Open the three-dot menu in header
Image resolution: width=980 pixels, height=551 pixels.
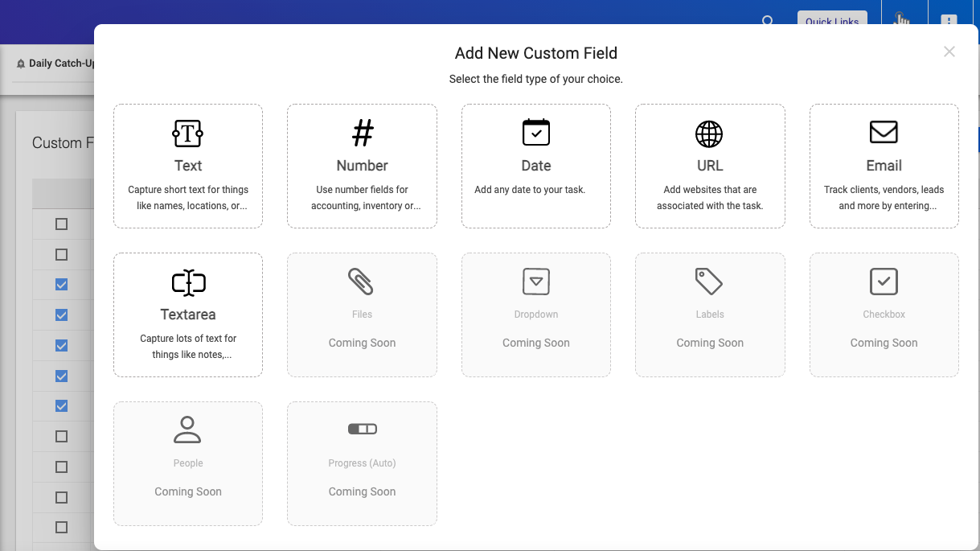[x=949, y=20]
